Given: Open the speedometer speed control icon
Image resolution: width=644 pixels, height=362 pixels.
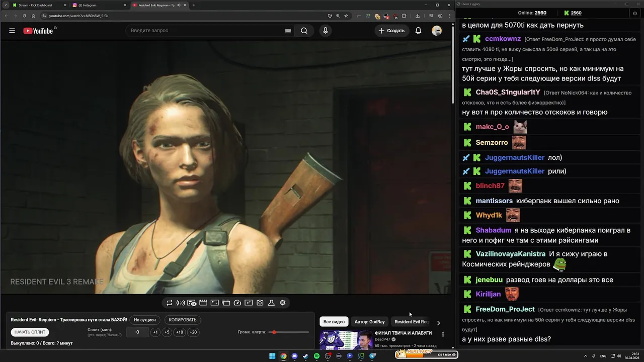Looking at the screenshot, I should (237, 303).
